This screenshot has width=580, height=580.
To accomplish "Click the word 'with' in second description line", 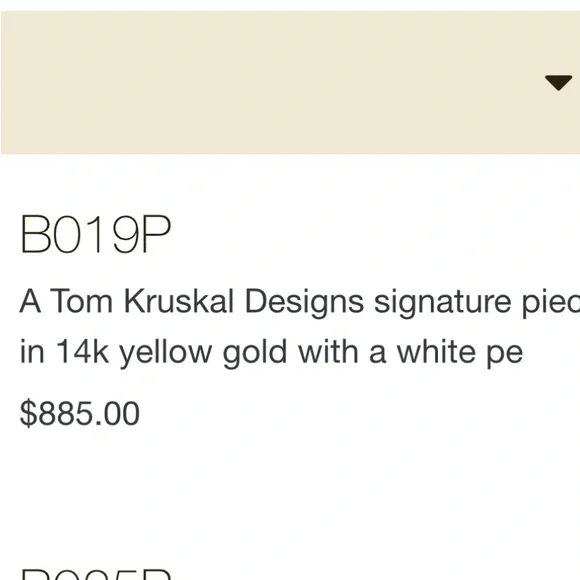I will [x=328, y=351].
